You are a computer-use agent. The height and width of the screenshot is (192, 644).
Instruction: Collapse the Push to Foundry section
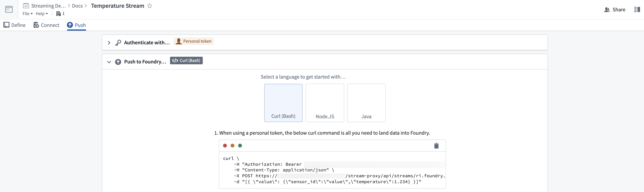click(x=109, y=62)
